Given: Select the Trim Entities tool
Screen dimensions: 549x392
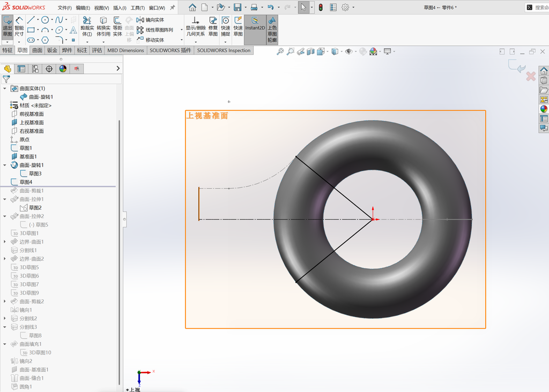Looking at the screenshot, I should tap(87, 27).
